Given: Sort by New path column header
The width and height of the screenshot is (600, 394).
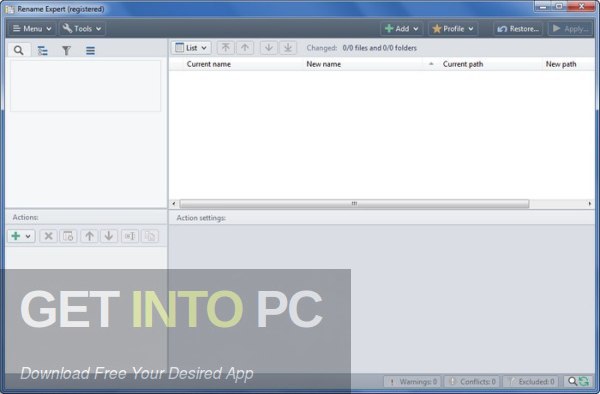Looking at the screenshot, I should [x=561, y=64].
